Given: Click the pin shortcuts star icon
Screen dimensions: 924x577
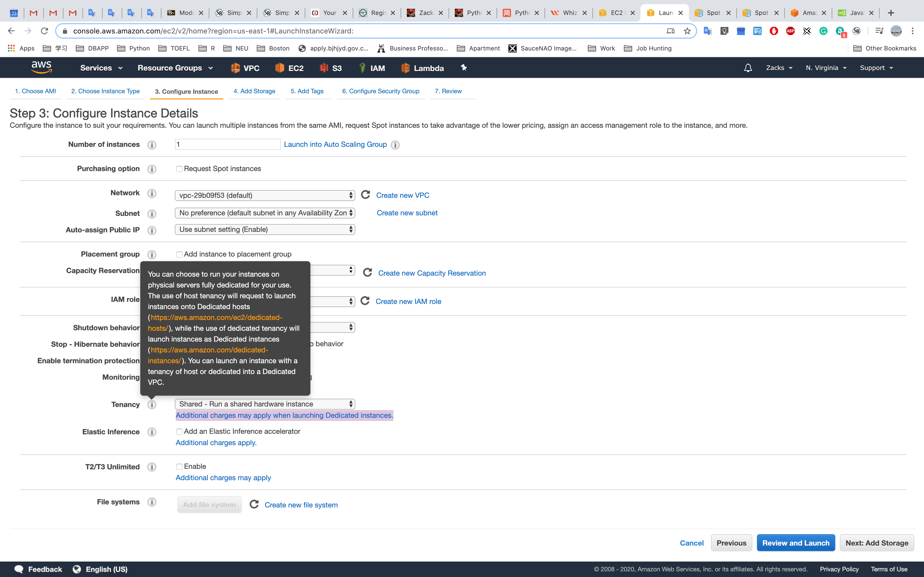Looking at the screenshot, I should tap(464, 67).
